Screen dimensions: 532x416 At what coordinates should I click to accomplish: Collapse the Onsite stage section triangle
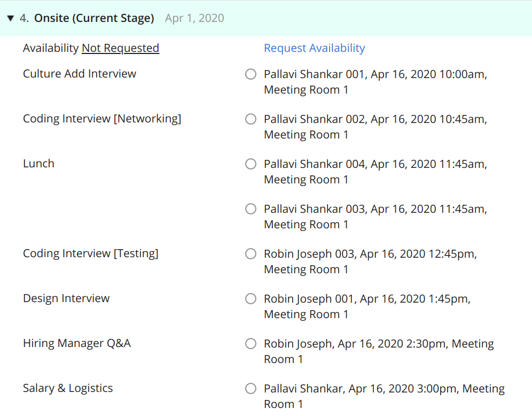[x=11, y=18]
